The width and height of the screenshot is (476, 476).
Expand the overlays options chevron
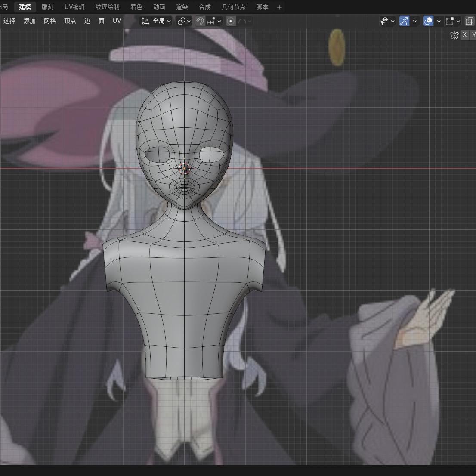point(439,21)
